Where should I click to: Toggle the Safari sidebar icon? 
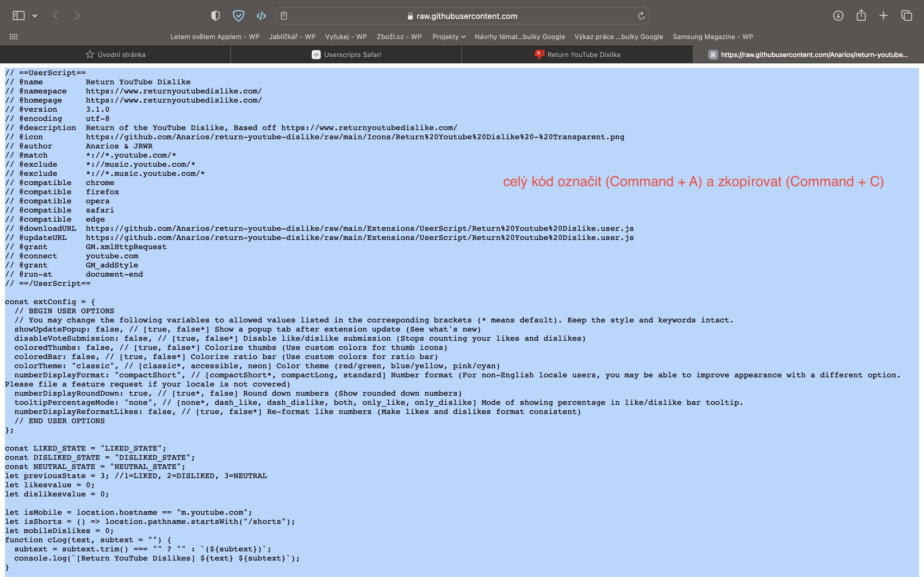coord(18,16)
